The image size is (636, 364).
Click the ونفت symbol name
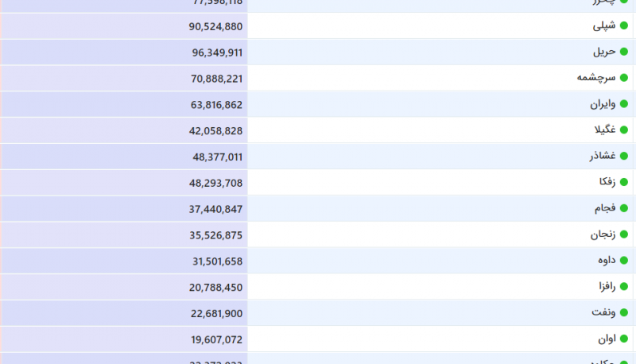click(x=603, y=313)
